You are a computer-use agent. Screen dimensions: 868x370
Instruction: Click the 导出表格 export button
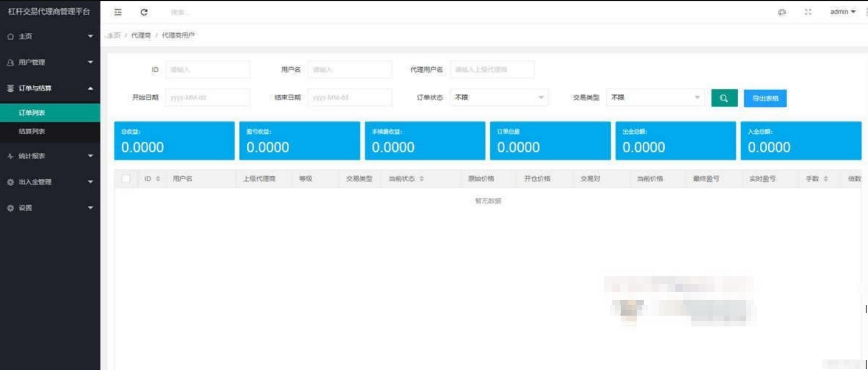(765, 98)
